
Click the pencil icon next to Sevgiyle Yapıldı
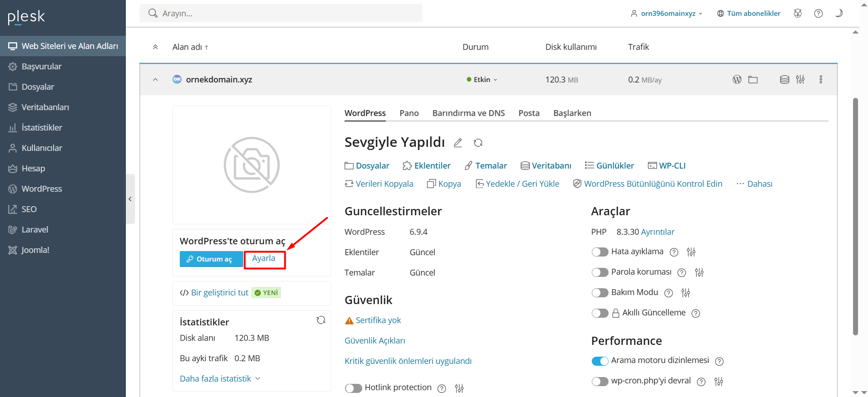(x=458, y=143)
